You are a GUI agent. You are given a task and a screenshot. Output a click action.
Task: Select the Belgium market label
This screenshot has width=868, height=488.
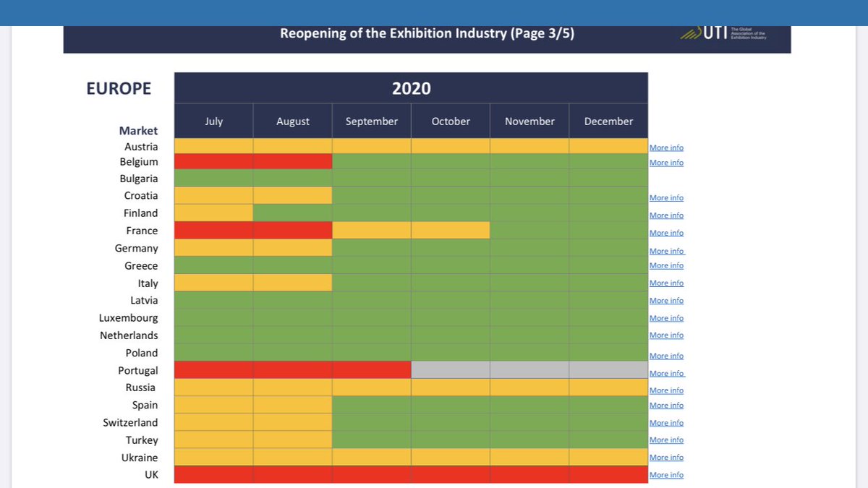pyautogui.click(x=139, y=162)
